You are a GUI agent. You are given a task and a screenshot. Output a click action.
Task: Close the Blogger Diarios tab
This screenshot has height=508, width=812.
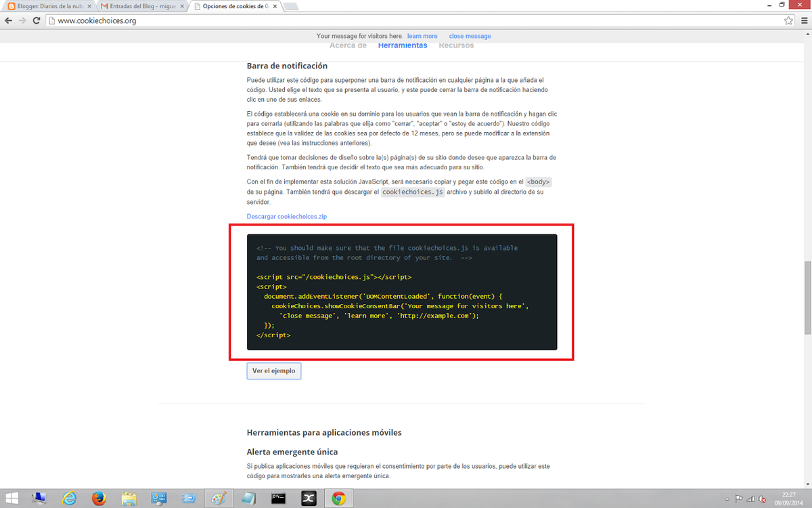89,6
